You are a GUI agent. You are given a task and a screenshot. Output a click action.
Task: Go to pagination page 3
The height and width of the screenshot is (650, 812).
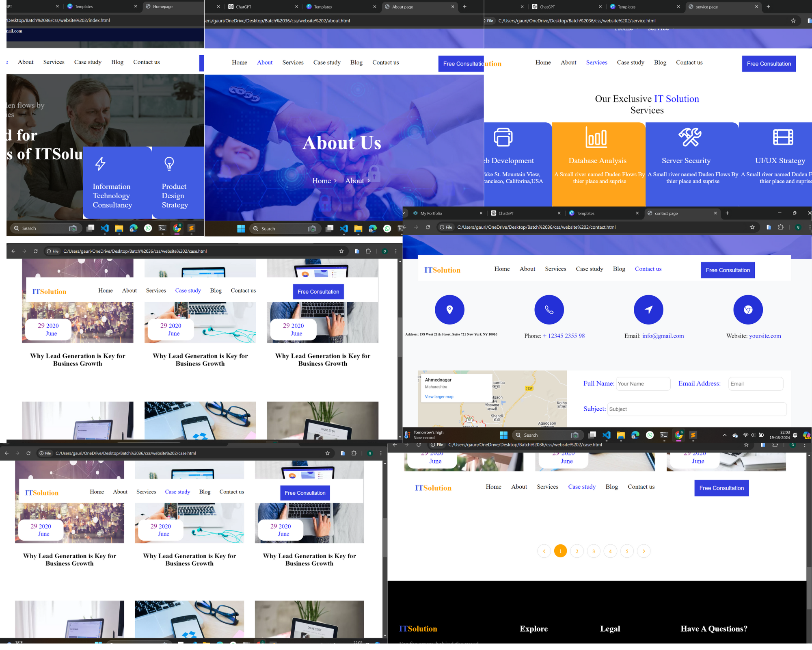[594, 551]
